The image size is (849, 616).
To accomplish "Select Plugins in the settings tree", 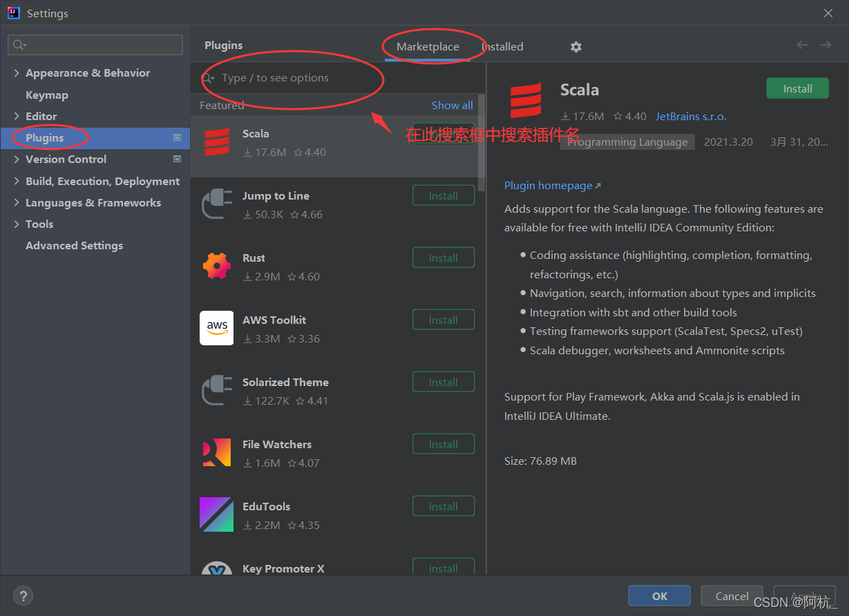I will [95, 138].
